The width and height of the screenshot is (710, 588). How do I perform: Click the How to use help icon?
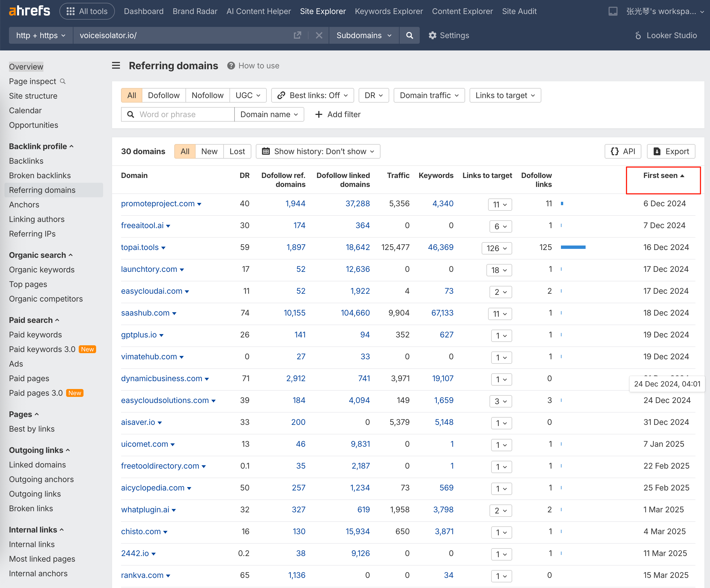[x=231, y=66]
